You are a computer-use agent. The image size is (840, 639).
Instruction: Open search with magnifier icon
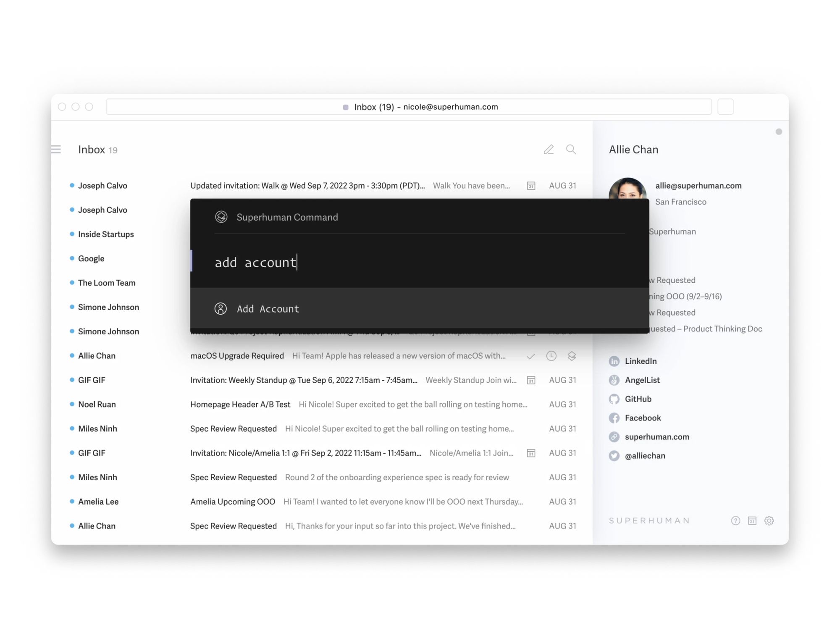coord(571,150)
